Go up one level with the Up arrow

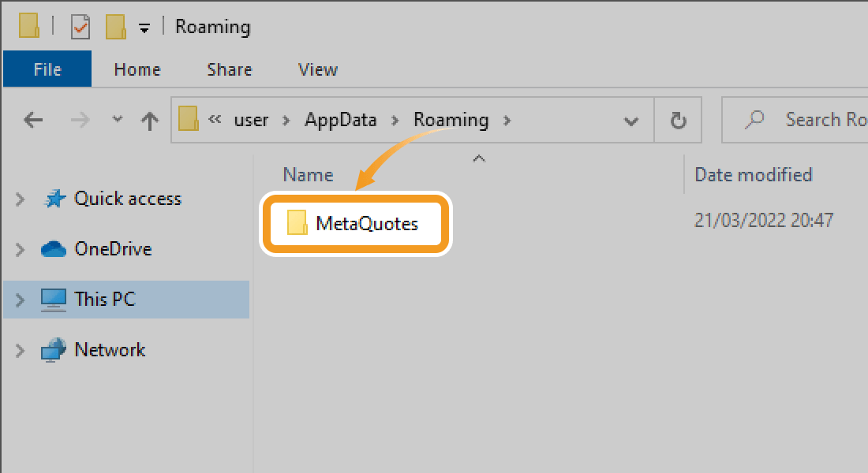point(149,121)
